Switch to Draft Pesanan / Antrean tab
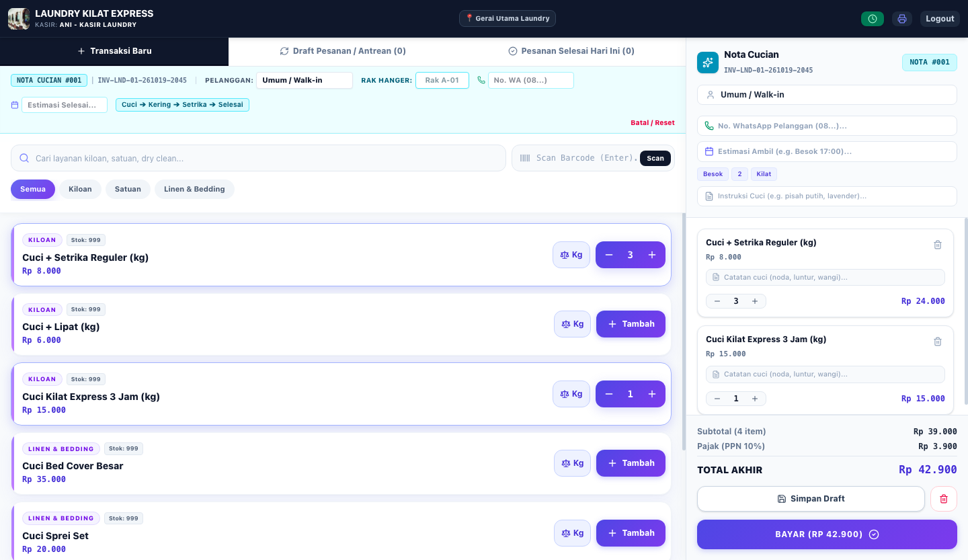Viewport: 968px width, 560px height. (343, 51)
